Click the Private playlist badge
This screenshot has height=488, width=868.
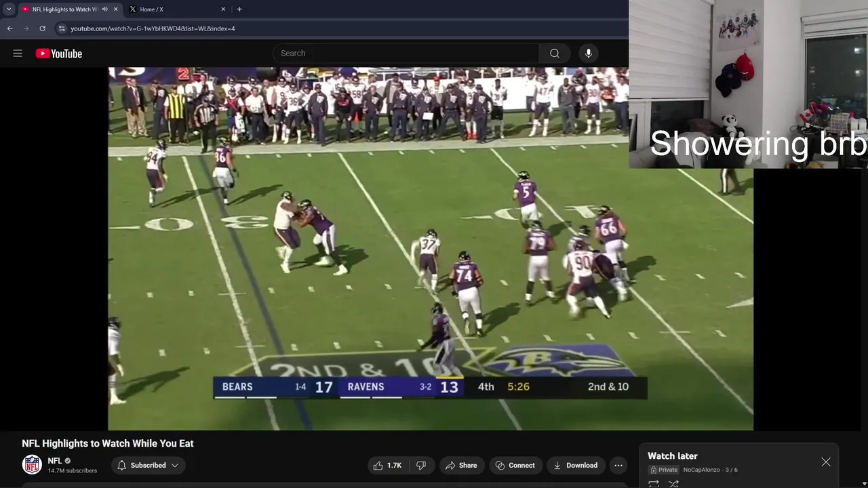(664, 470)
